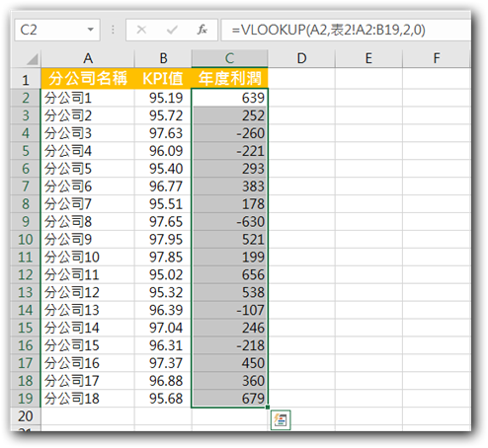The height and width of the screenshot is (448, 488).
Task: Select column B header
Action: [x=163, y=58]
